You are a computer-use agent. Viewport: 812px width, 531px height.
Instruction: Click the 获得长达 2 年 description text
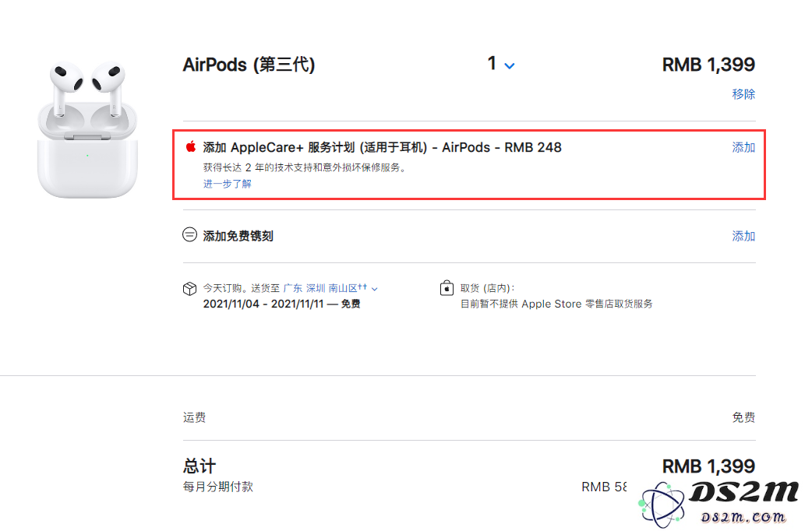click(305, 167)
